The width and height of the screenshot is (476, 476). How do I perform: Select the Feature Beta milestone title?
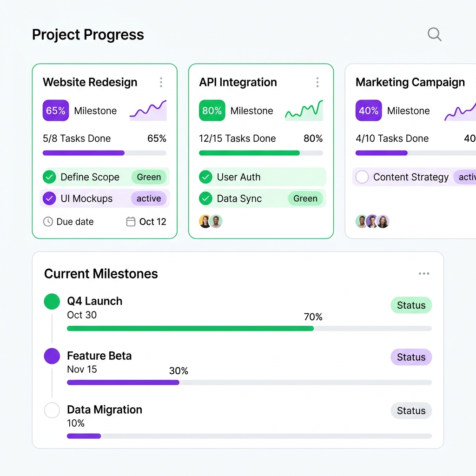(x=99, y=356)
